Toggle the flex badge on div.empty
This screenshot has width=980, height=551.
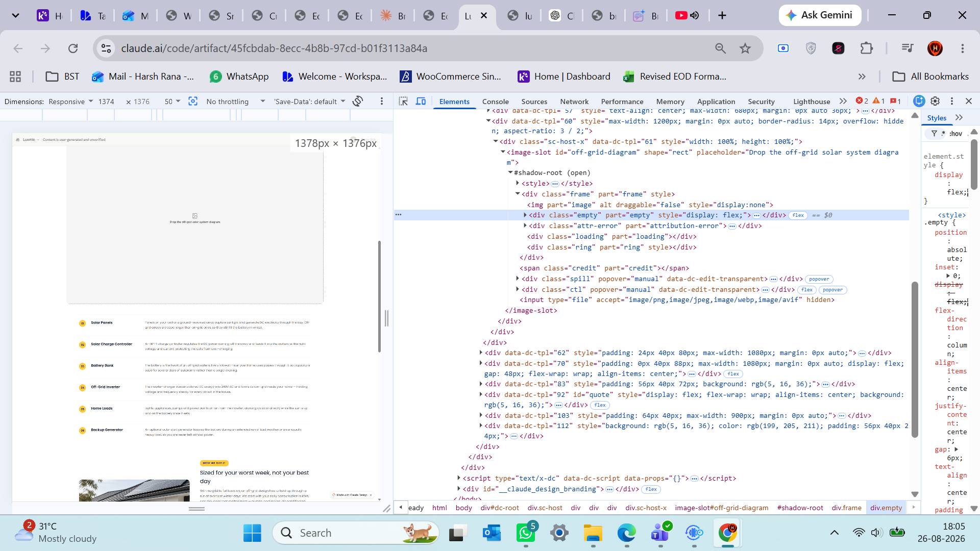798,215
